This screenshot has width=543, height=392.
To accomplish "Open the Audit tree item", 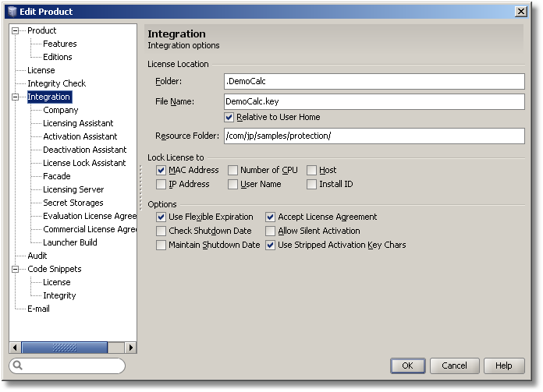I will pos(37,256).
